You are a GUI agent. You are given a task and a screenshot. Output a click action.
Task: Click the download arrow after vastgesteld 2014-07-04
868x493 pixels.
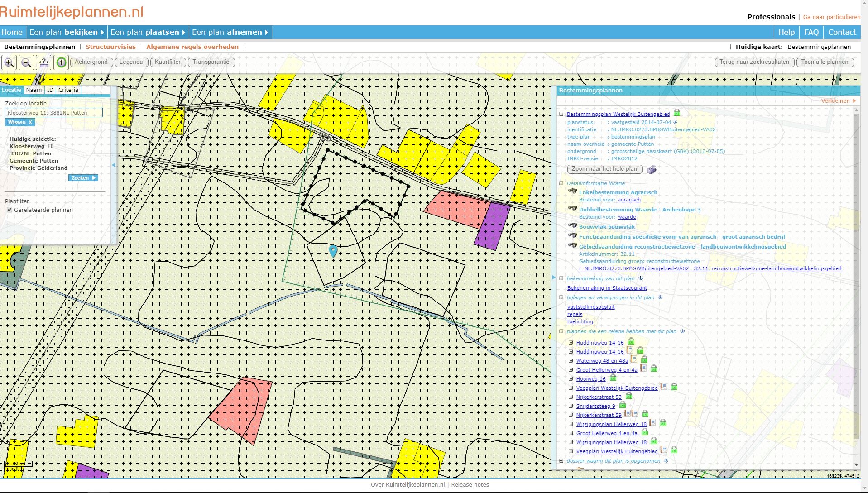675,122
